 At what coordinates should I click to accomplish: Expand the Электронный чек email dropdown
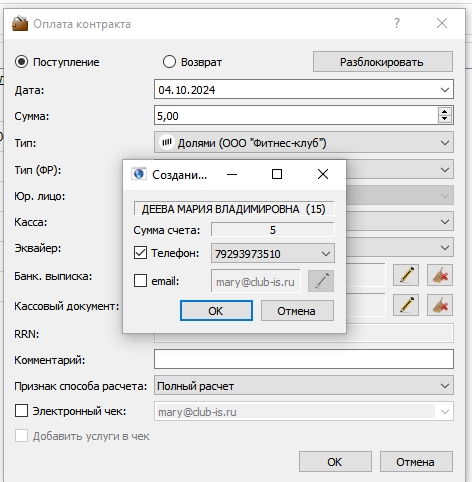click(x=445, y=412)
